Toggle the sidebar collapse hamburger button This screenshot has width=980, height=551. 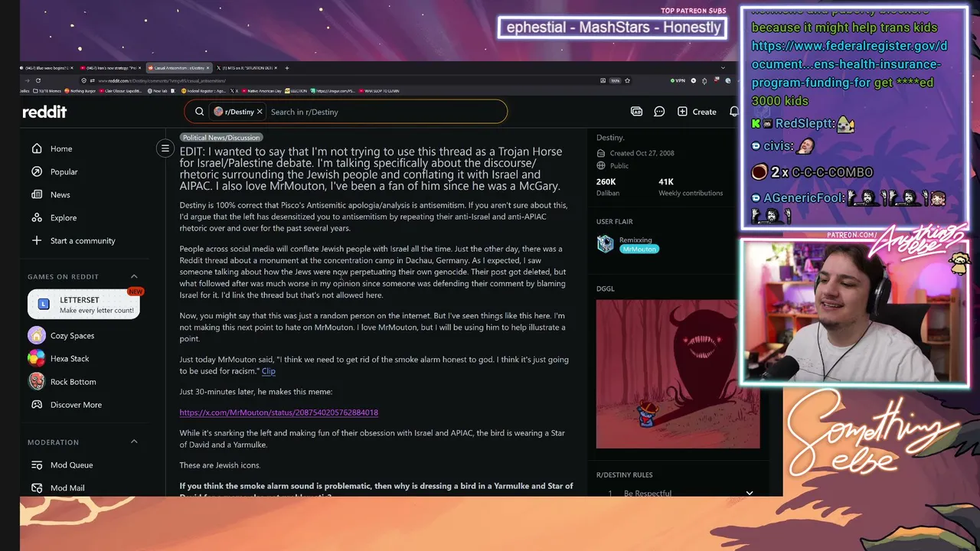tap(165, 148)
